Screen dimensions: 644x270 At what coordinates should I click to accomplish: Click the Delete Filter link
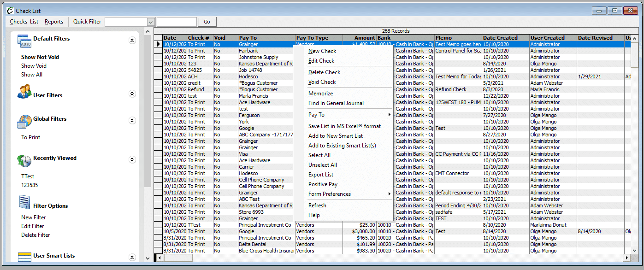(35, 235)
